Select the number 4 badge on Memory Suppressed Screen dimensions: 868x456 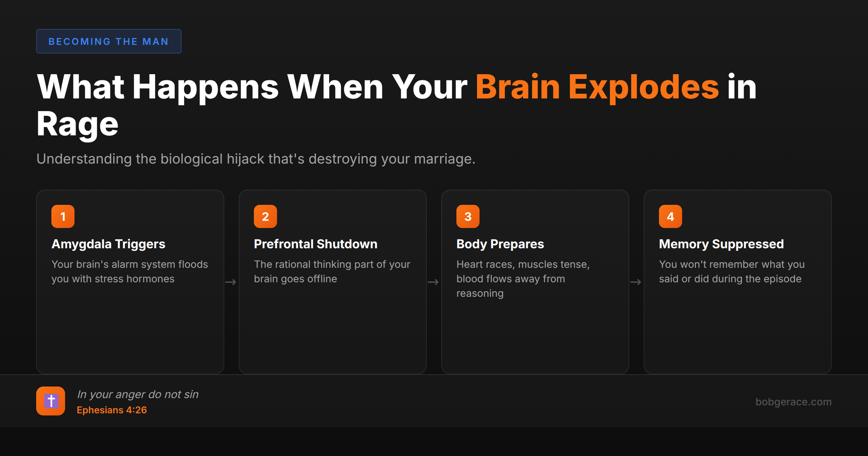[x=670, y=216]
